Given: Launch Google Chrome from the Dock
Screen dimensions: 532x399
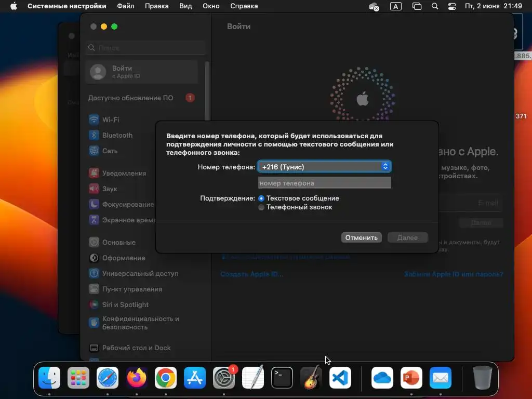Looking at the screenshot, I should tap(166, 378).
